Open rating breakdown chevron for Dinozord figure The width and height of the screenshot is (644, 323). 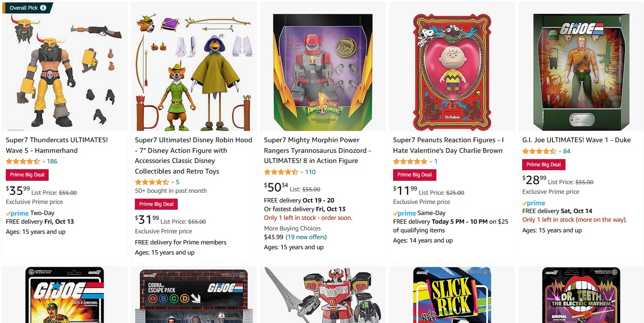click(x=302, y=172)
